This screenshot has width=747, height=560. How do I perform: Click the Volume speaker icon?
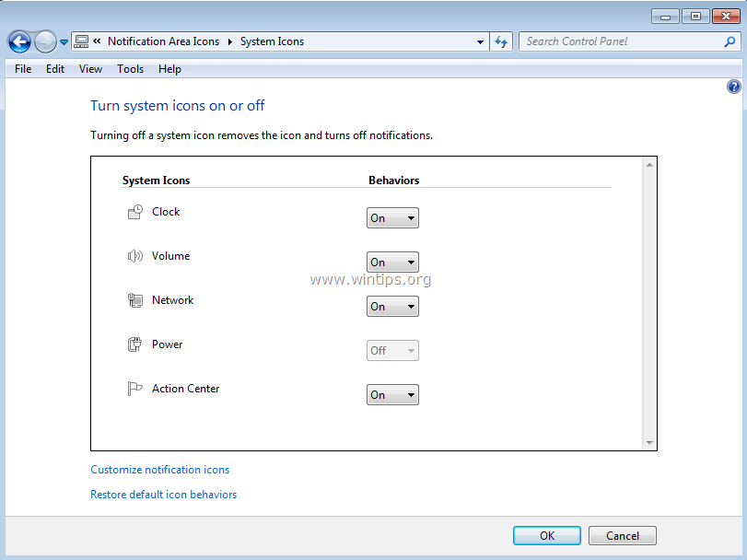click(x=134, y=255)
